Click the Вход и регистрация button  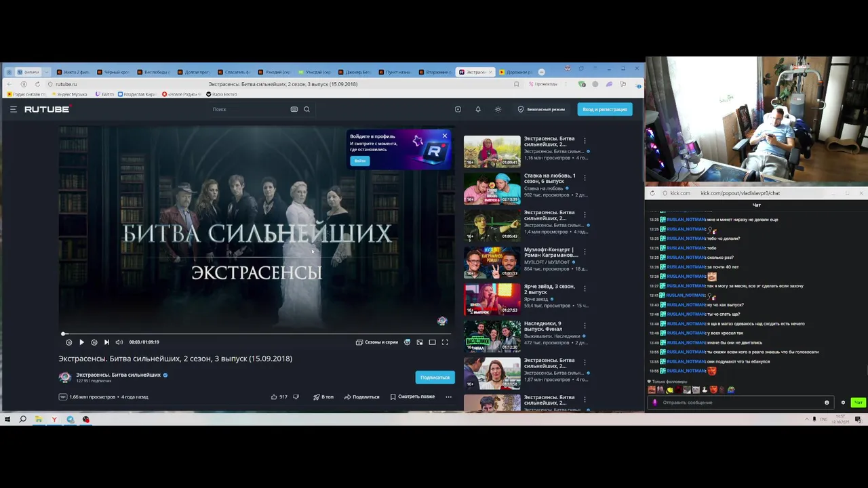click(604, 109)
